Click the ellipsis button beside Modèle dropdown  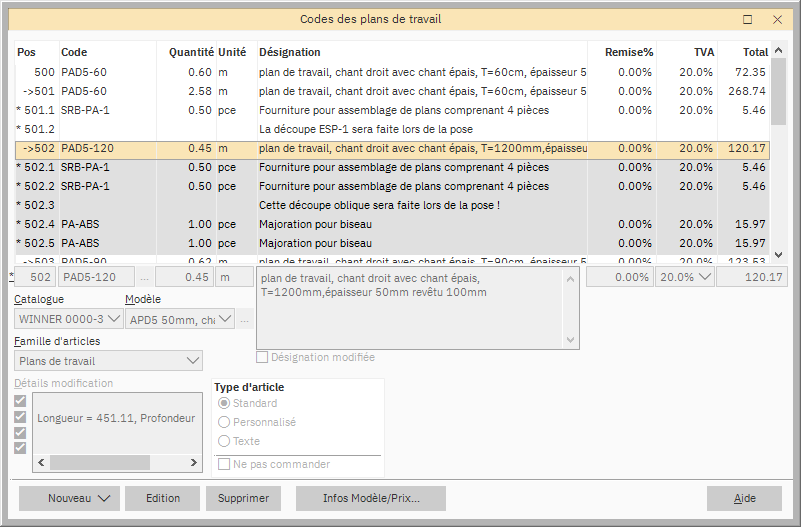tap(245, 319)
